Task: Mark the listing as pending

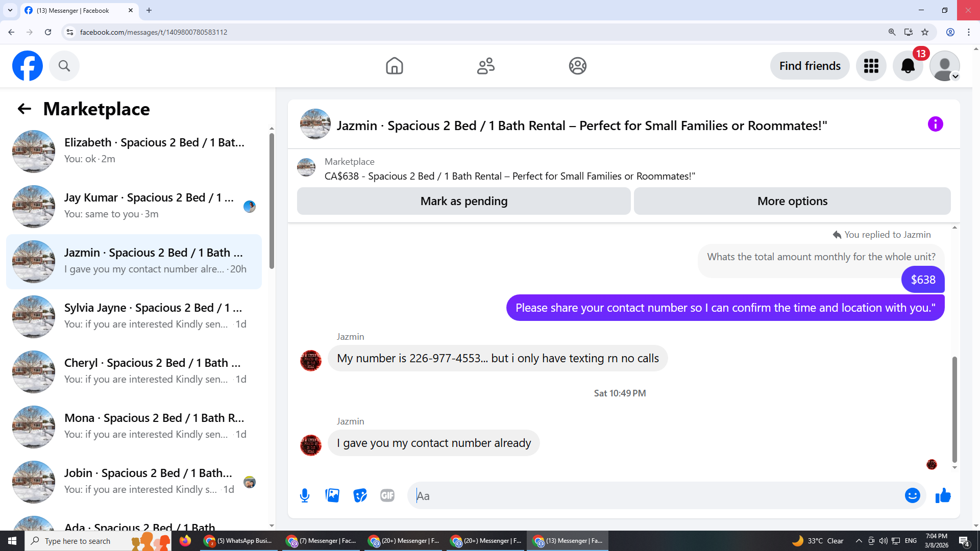Action: tap(463, 201)
